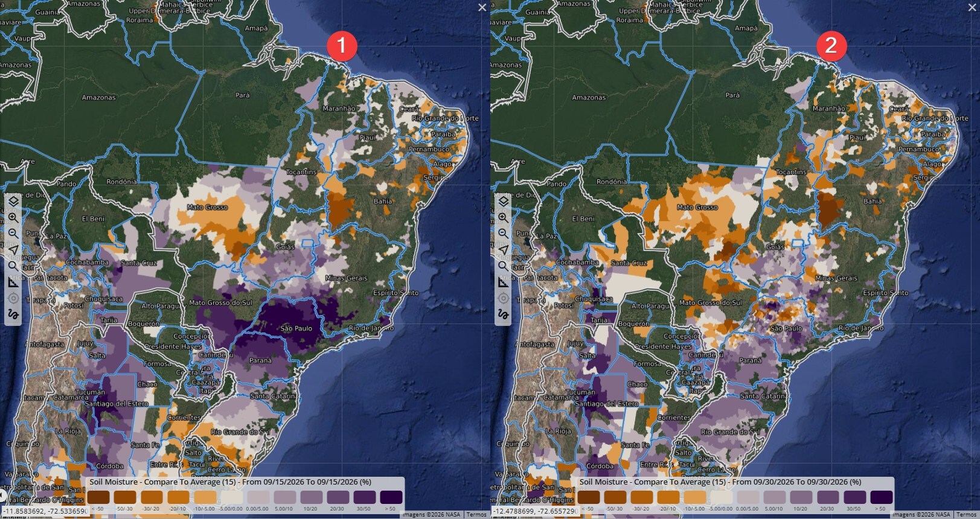Click the '> 50' swatch in 09/15/2026 legend
980x519 pixels.
(391, 497)
